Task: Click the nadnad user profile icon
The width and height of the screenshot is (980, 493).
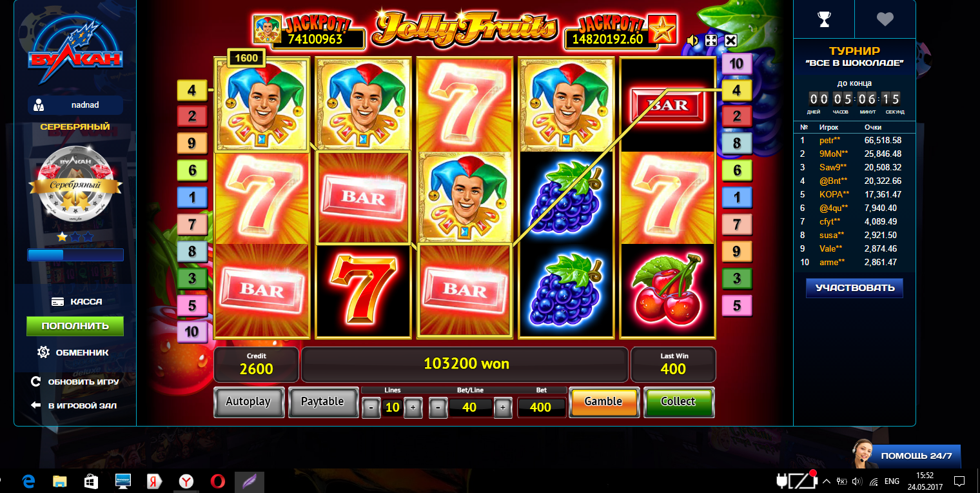Action: tap(38, 105)
